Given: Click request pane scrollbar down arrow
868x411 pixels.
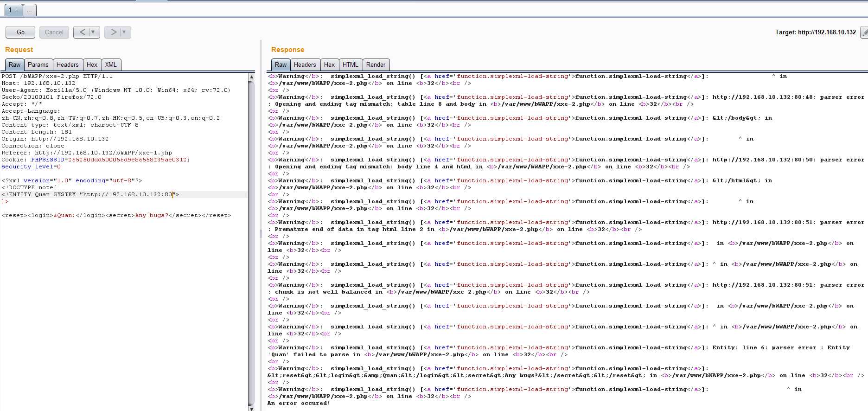Looking at the screenshot, I should pos(252,408).
